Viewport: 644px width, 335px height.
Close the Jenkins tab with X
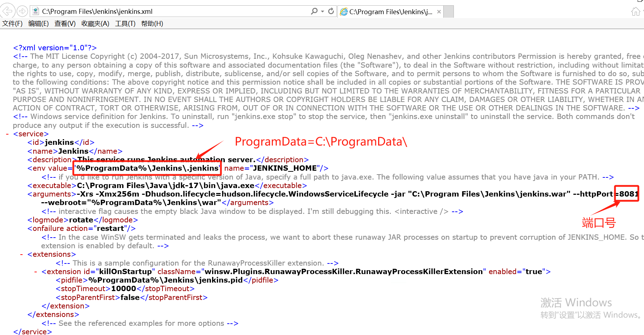click(x=439, y=12)
